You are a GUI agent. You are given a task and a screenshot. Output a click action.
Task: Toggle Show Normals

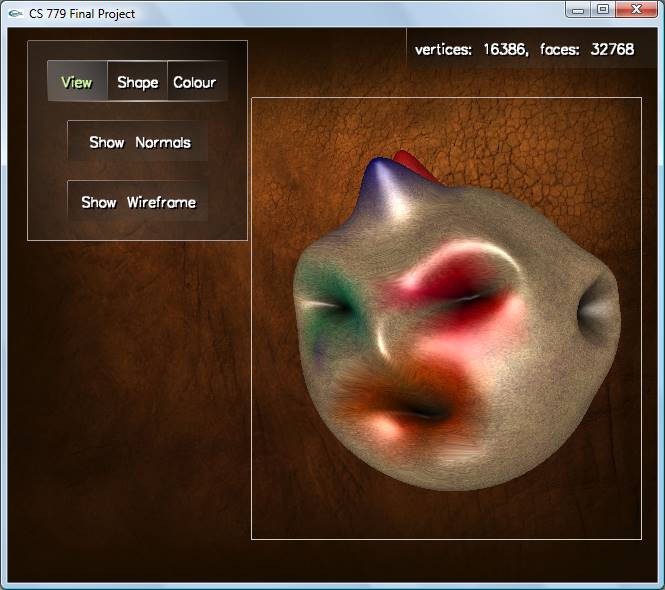pos(138,142)
